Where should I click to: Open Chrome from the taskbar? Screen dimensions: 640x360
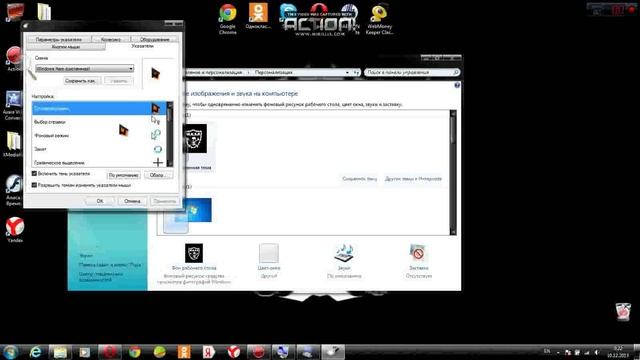pos(134,352)
